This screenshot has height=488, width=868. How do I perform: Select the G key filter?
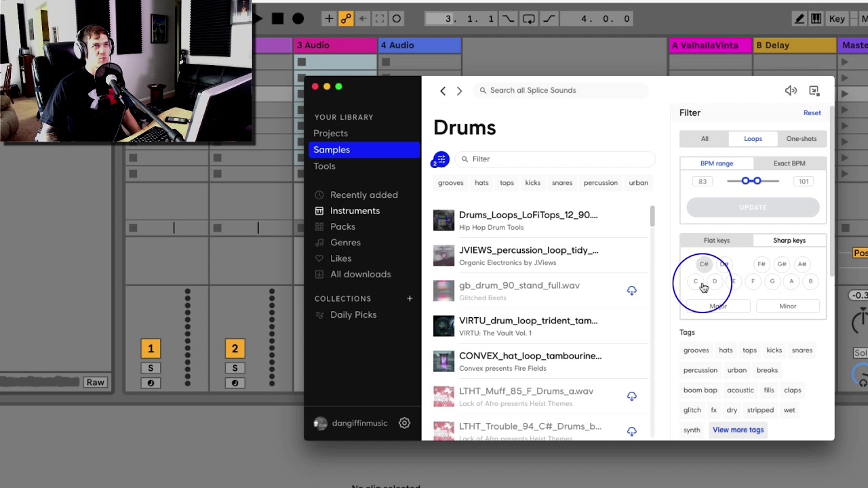pos(772,281)
